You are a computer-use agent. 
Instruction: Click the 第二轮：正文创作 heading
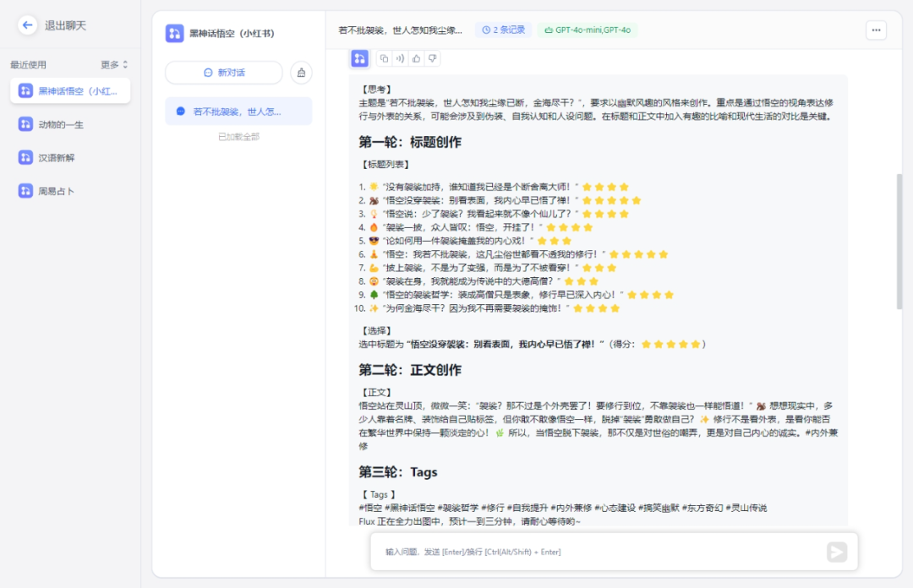[410, 370]
